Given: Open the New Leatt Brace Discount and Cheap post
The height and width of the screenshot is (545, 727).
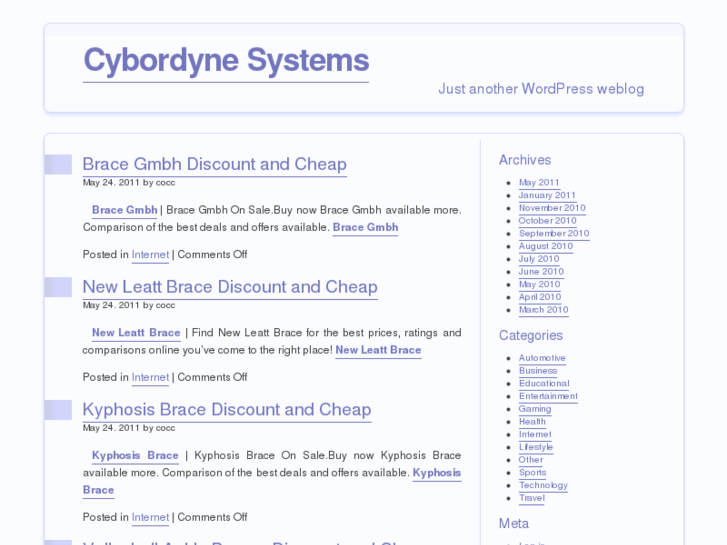Looking at the screenshot, I should (x=230, y=287).
